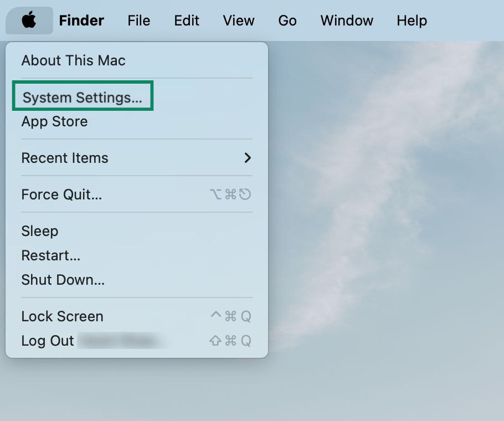Select Shut Down option

[x=63, y=280]
